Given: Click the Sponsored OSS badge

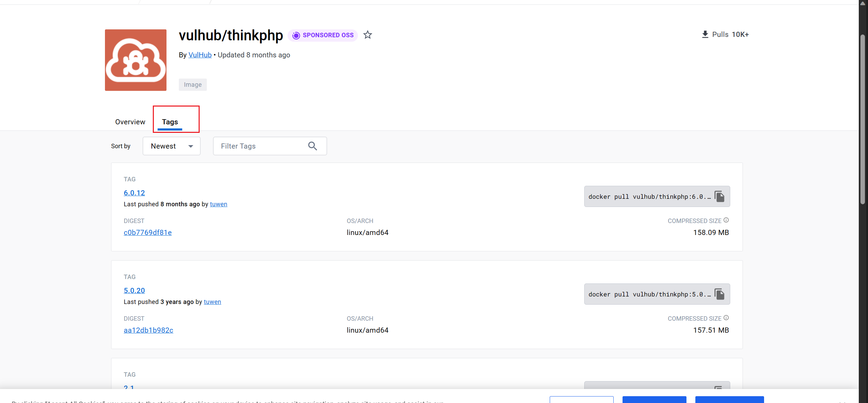Looking at the screenshot, I should [x=323, y=35].
